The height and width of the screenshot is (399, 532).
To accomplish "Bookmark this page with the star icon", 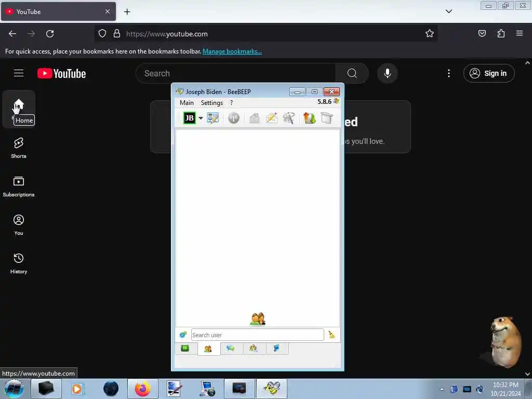I will (x=430, y=33).
